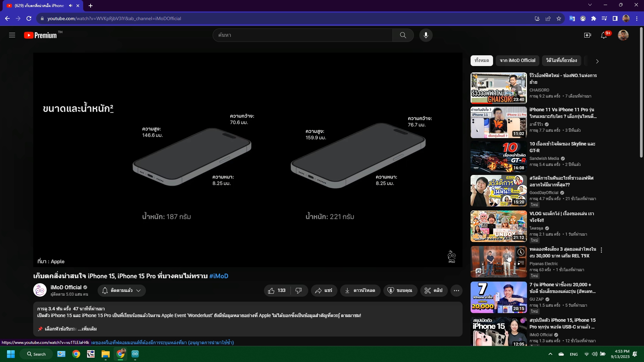Image resolution: width=644 pixels, height=362 pixels.
Task: Open VLOG นะเด็กโง่ video title
Action: point(562,217)
